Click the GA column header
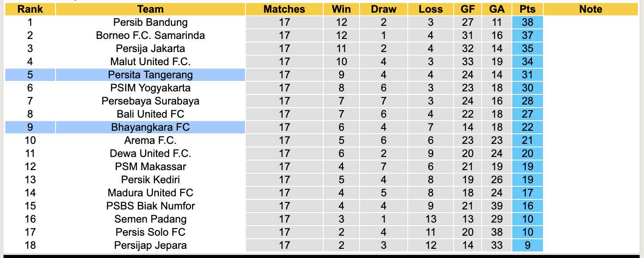This screenshot has width=644, height=258. 497,9
